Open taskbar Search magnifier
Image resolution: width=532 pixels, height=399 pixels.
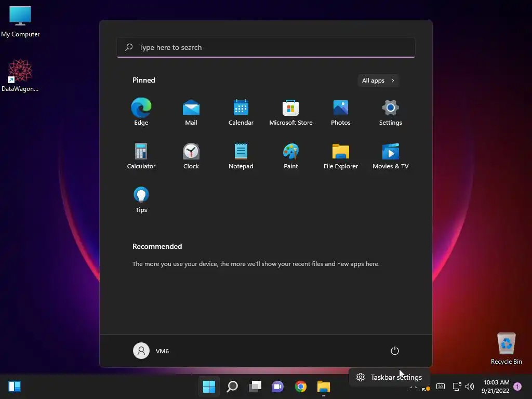coord(232,387)
